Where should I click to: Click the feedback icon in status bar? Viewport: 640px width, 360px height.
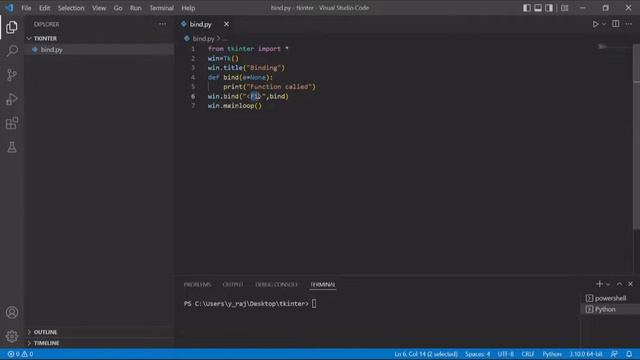point(614,354)
